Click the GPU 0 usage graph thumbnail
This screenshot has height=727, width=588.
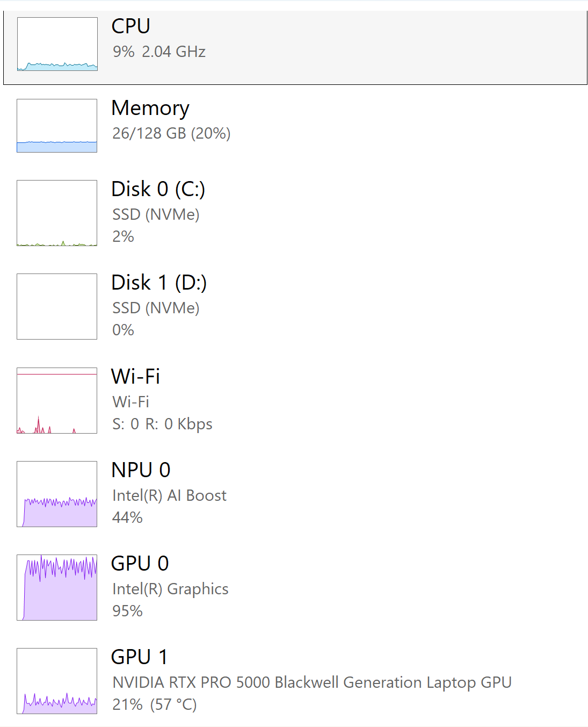tap(57, 587)
